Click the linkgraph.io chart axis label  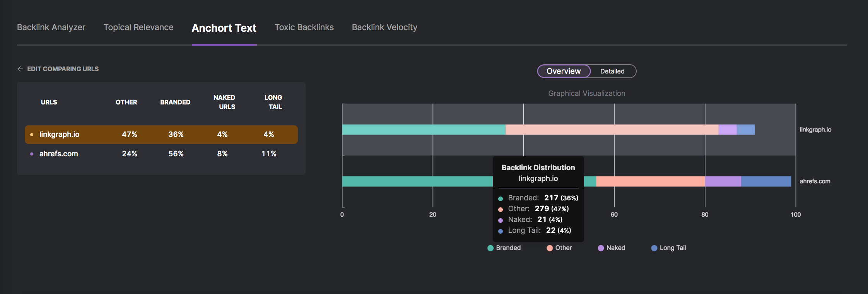click(815, 130)
